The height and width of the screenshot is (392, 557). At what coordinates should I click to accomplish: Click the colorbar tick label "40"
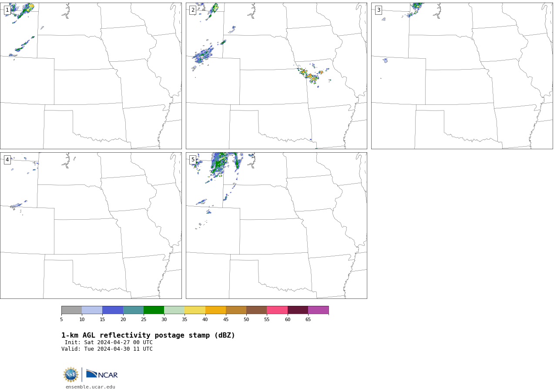[x=205, y=320]
